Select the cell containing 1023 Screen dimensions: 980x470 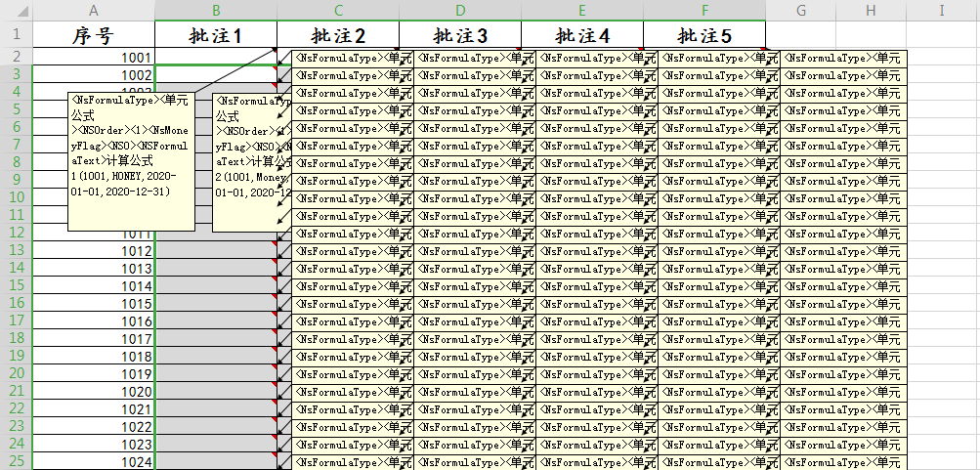(x=94, y=445)
